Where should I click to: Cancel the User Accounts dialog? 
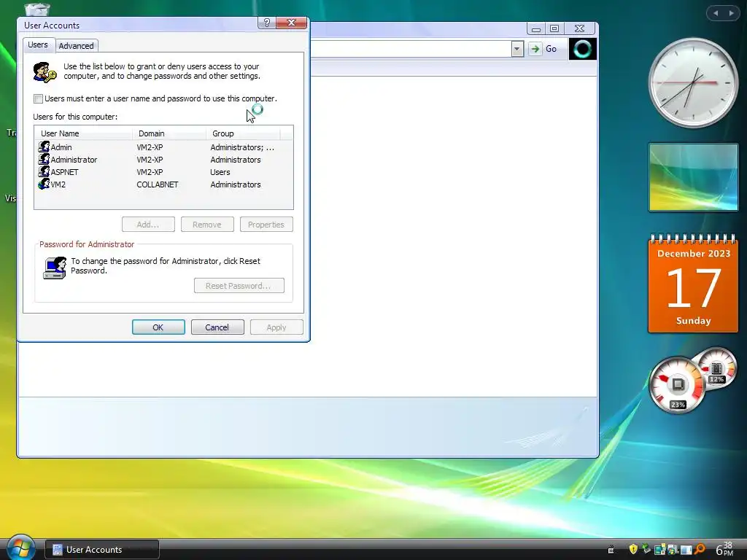point(217,327)
